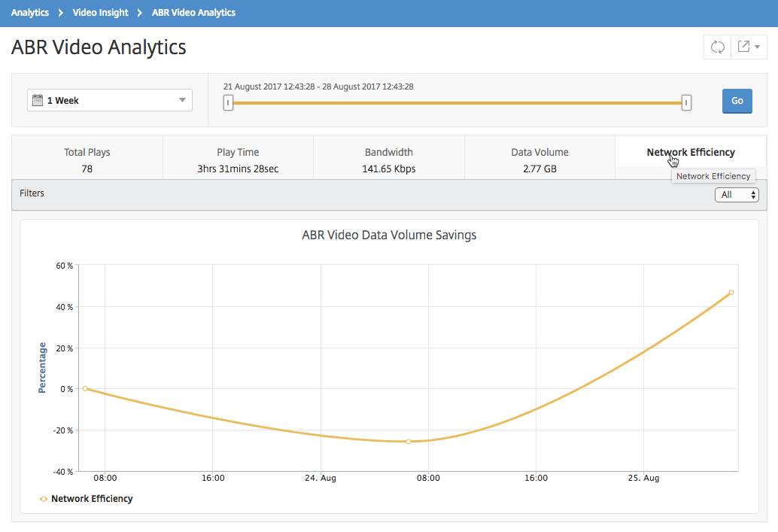The image size is (778, 532).
Task: Select the Play Time tab
Action: (x=239, y=160)
